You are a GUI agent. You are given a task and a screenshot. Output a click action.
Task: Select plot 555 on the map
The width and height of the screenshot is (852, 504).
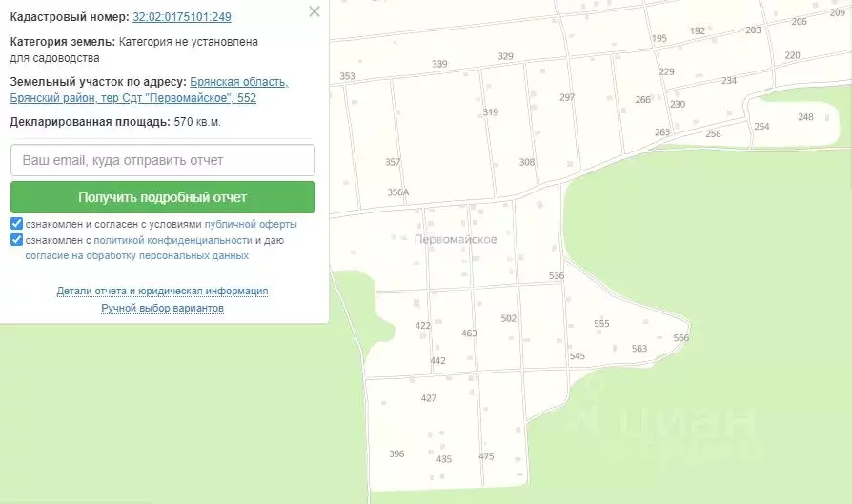point(601,324)
